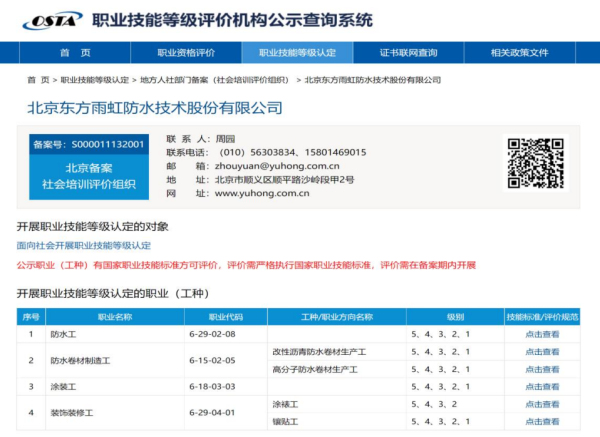Viewport: 600px width, 437px height.
Task: Click the 面向社会开展职业技能等级认定 text
Action: [83, 245]
